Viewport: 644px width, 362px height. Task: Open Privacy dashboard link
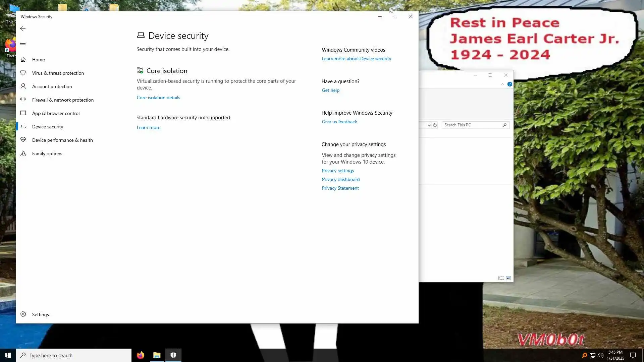coord(340,179)
